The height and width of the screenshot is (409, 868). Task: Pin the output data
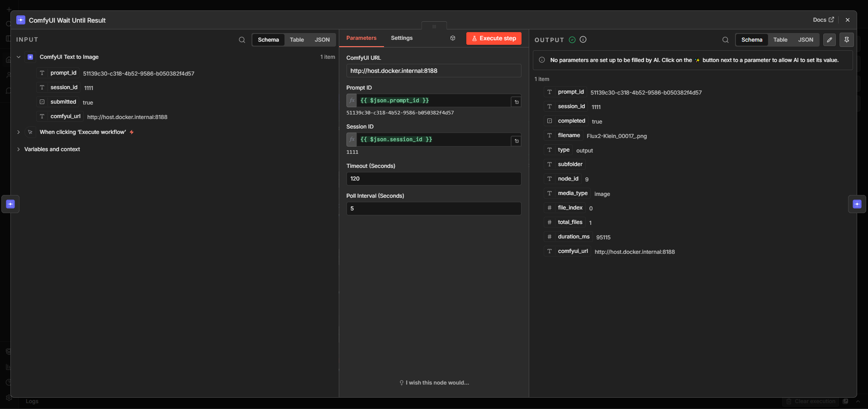pyautogui.click(x=846, y=40)
